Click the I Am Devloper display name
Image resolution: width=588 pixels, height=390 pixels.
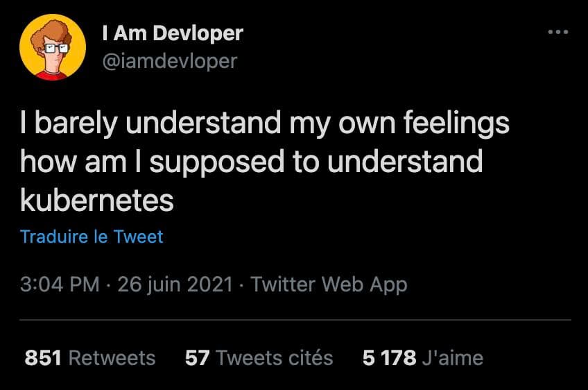click(173, 33)
